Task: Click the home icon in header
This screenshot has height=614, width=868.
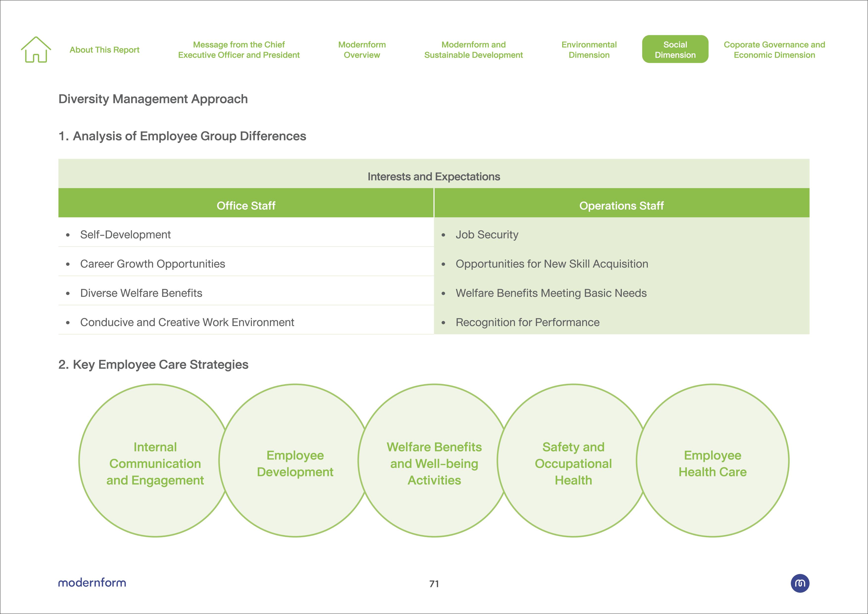Action: (36, 50)
